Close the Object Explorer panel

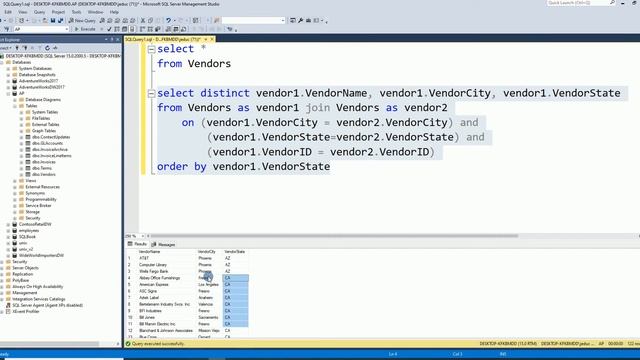pos(118,39)
